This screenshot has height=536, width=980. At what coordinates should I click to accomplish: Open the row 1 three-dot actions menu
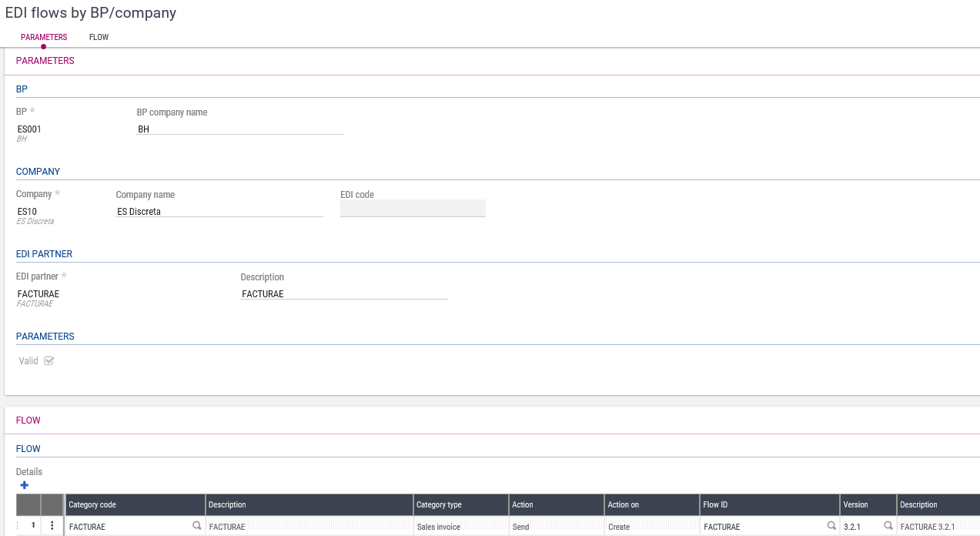pyautogui.click(x=52, y=526)
